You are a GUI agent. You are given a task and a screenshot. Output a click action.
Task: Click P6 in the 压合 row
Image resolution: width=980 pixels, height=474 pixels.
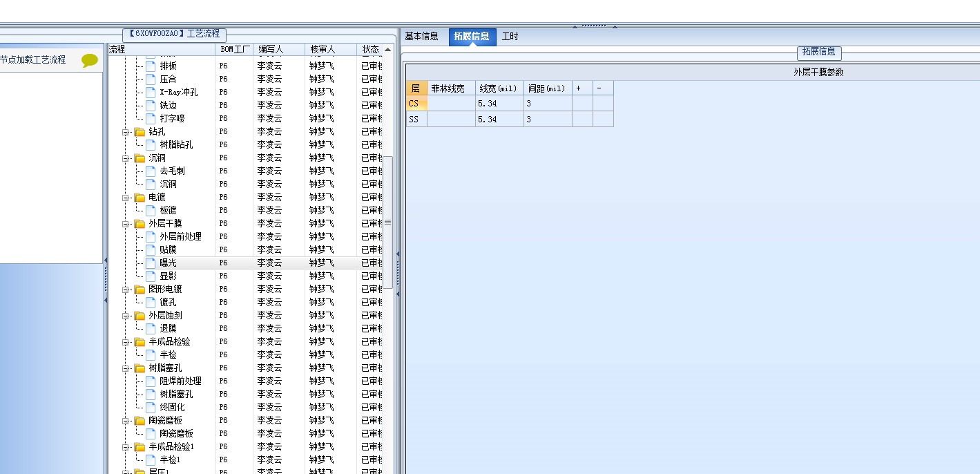tap(224, 79)
